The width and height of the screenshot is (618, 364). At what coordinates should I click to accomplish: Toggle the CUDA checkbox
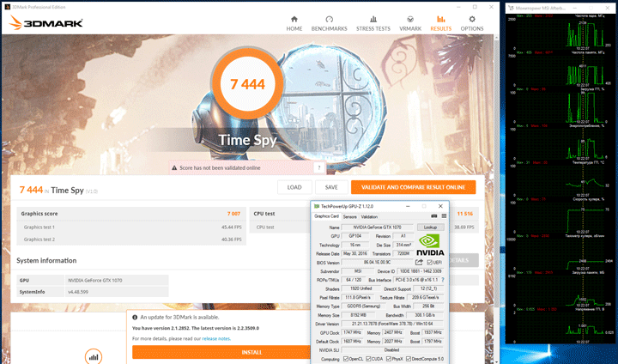pos(368,359)
